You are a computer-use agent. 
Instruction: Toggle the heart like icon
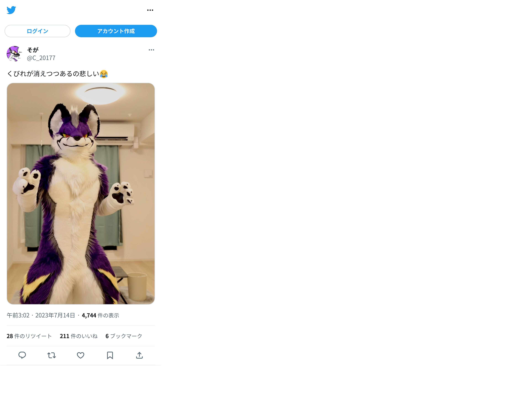(81, 355)
